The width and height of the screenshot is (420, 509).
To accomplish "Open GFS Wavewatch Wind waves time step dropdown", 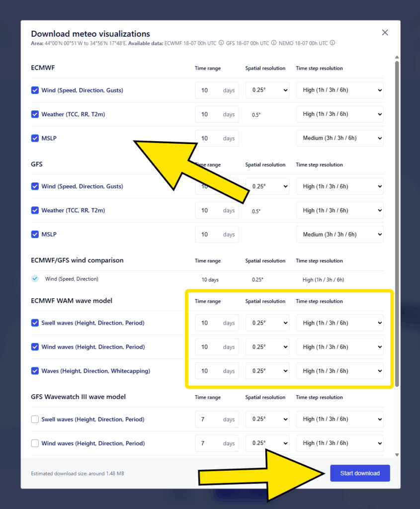I will (x=340, y=443).
